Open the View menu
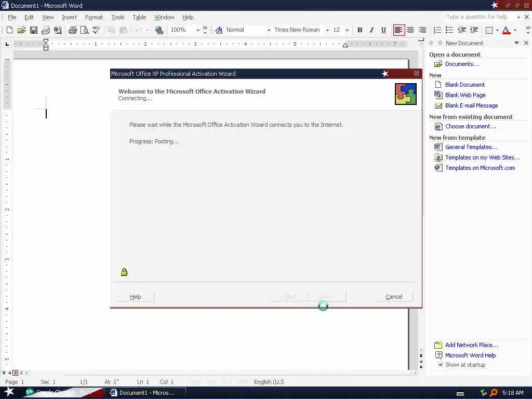The width and height of the screenshot is (532, 399). (48, 17)
